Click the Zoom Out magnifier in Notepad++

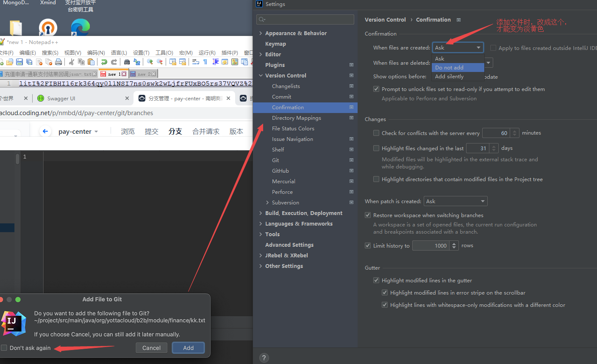pyautogui.click(x=159, y=62)
